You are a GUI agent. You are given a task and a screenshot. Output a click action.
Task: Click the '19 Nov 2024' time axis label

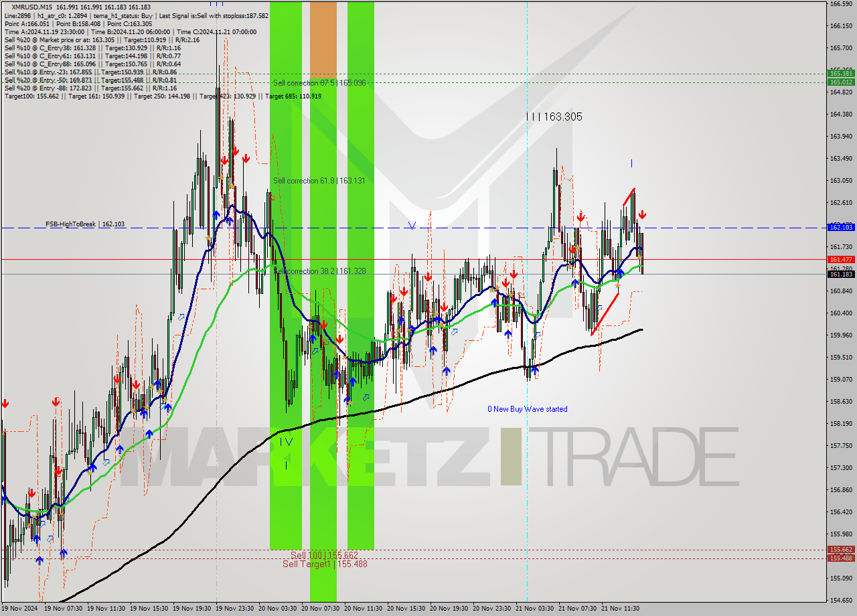[19, 609]
